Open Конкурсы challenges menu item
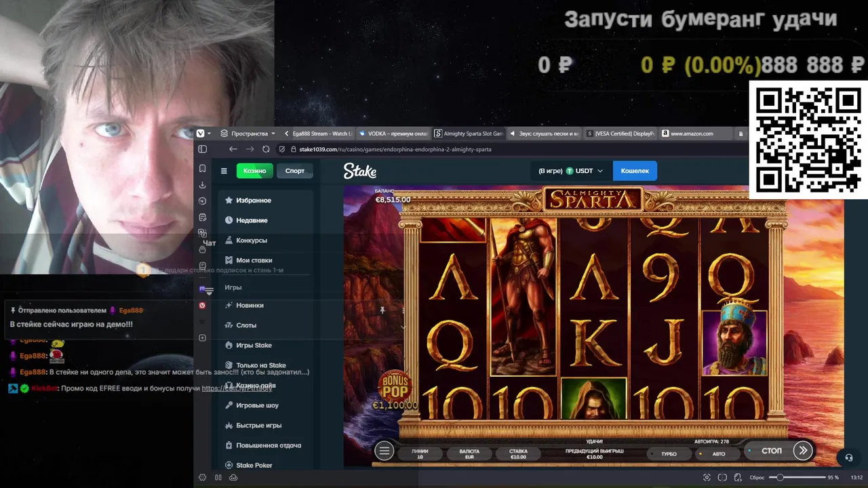 coord(266,241)
